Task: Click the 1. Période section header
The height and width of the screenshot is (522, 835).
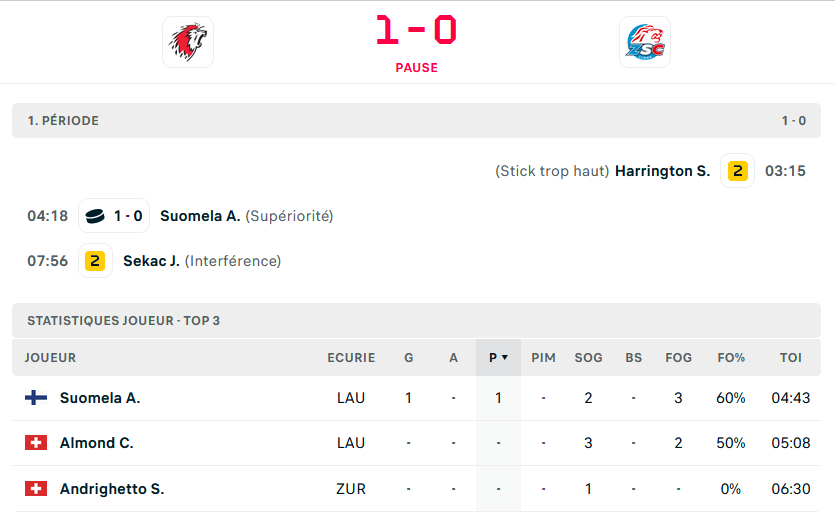Action: pos(63,121)
